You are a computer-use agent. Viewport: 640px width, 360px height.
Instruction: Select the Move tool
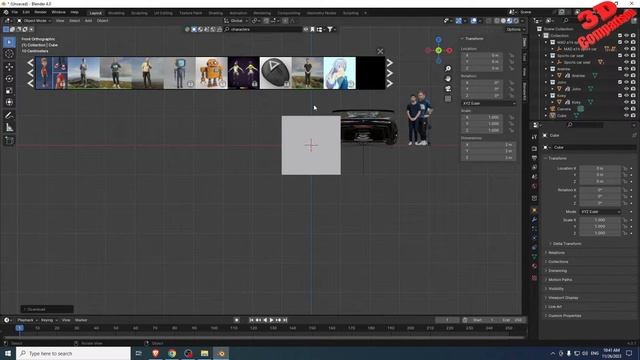coord(9,67)
